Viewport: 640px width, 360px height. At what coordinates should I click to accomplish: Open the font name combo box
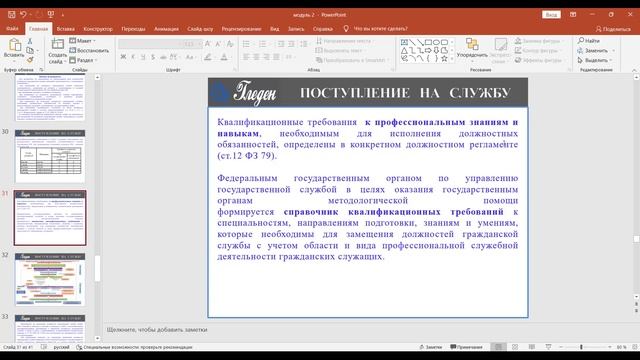(150, 44)
